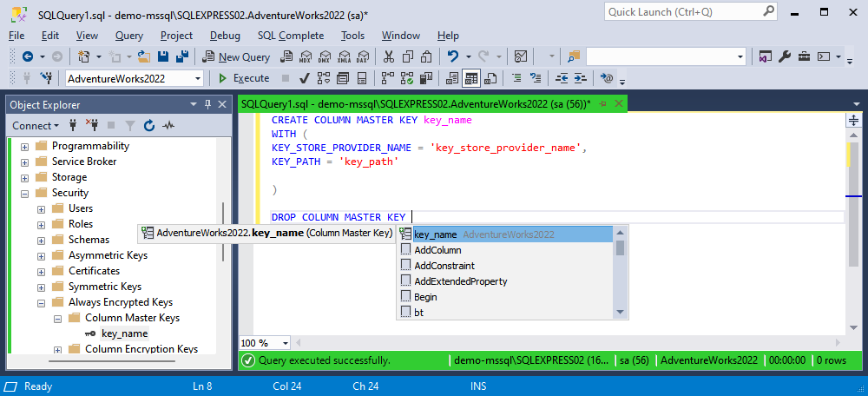This screenshot has width=868, height=396.
Task: Open the Tools menu
Action: (x=352, y=36)
